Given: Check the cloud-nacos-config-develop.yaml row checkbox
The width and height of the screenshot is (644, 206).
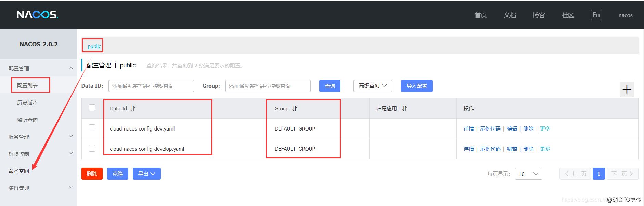Looking at the screenshot, I should pyautogui.click(x=92, y=148).
